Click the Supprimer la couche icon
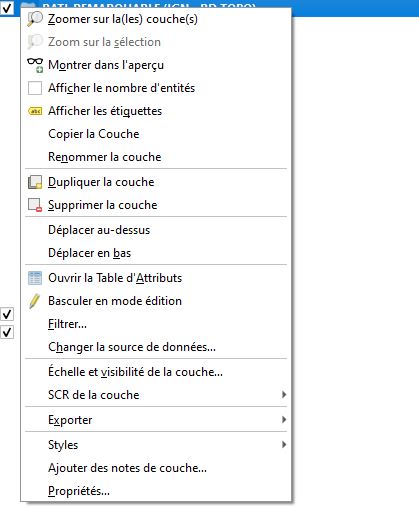The image size is (419, 509). 35,205
